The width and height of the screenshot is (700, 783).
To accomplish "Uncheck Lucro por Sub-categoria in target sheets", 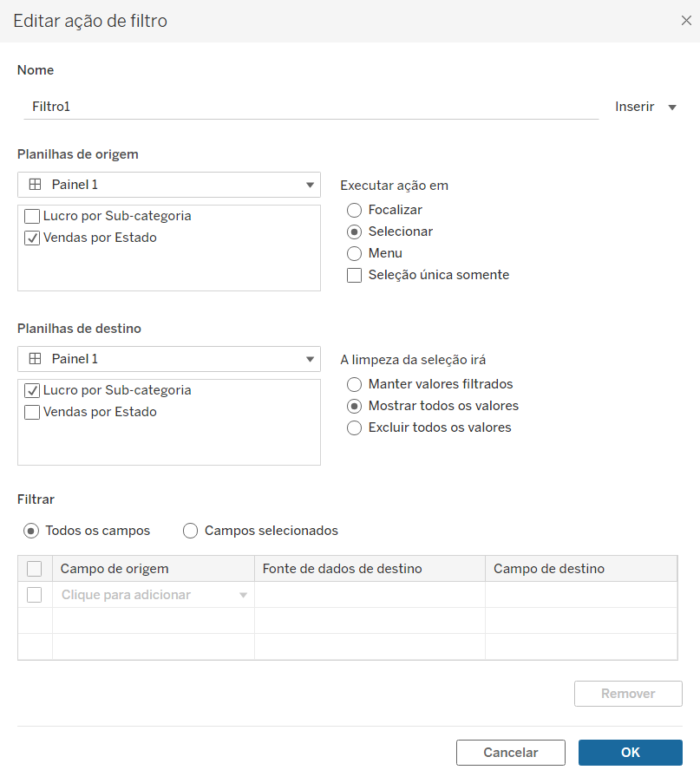I will (32, 390).
